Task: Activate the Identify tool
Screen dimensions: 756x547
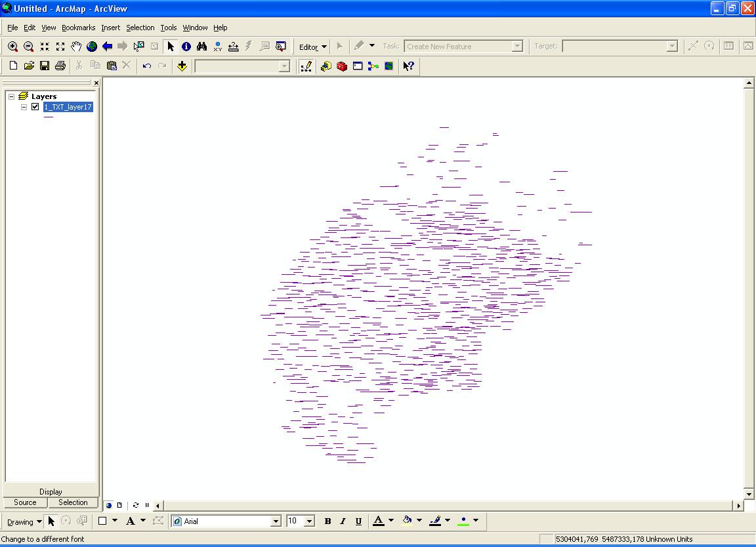Action: click(186, 47)
